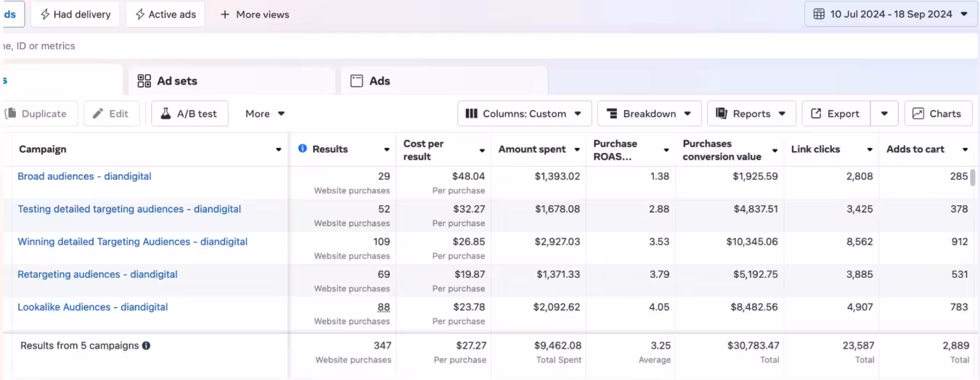Click the $30,783.47 total conversion value
The width and height of the screenshot is (980, 380).
click(754, 346)
